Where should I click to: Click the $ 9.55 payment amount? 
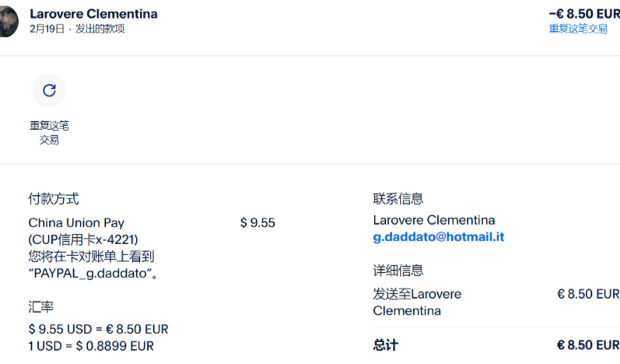click(257, 223)
